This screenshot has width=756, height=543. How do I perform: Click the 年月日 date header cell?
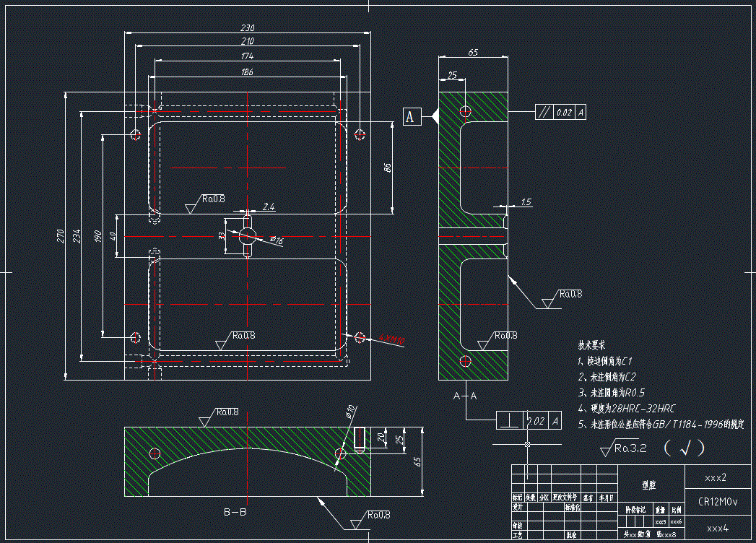point(607,498)
